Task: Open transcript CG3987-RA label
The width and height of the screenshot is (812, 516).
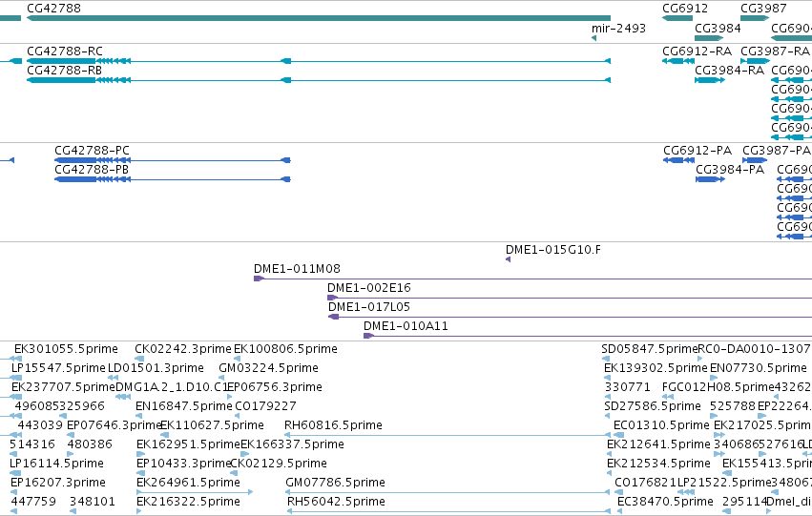Action: coord(775,52)
